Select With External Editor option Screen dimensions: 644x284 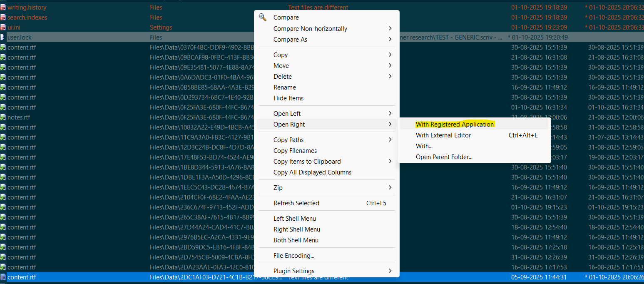(x=443, y=135)
